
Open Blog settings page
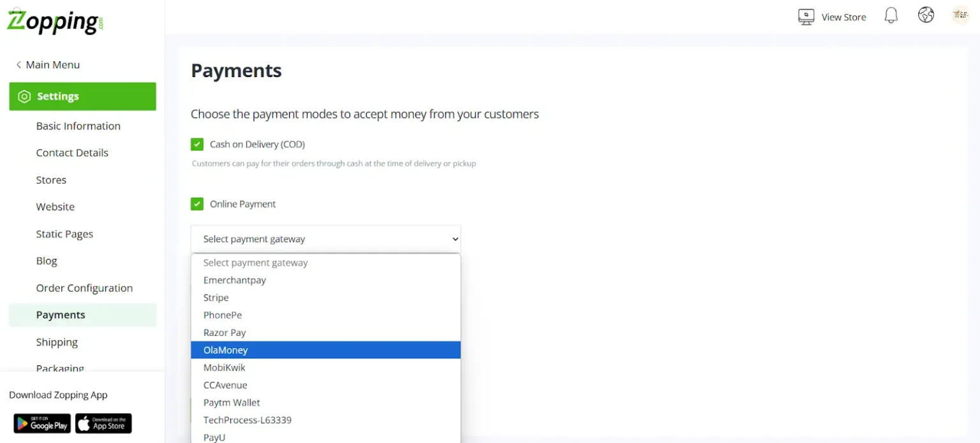click(47, 261)
